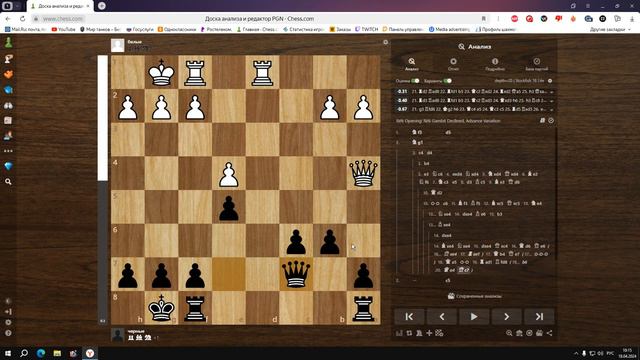Open the board settings gear above the board
This screenshot has width=640, height=360.
point(385,42)
